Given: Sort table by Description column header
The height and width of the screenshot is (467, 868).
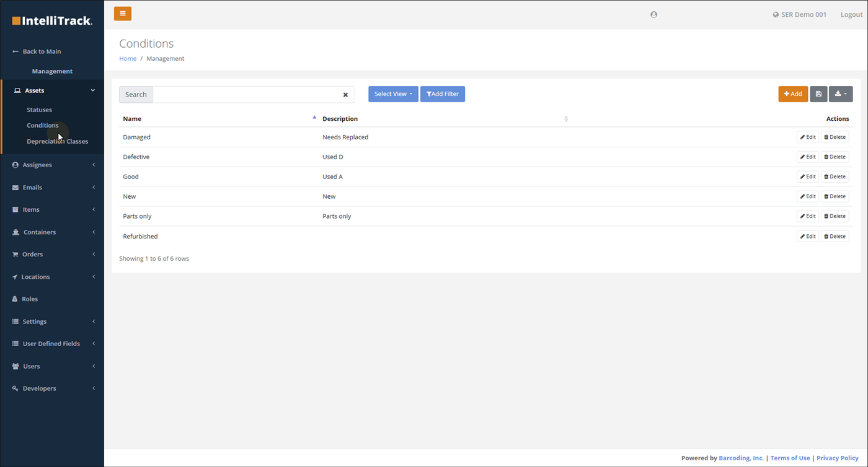Looking at the screenshot, I should (x=444, y=118).
